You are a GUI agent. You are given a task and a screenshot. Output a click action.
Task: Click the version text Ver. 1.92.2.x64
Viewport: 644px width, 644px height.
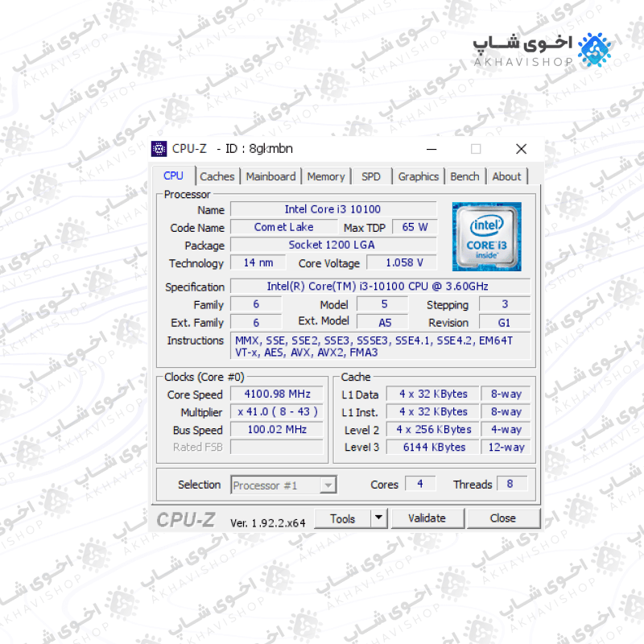tap(268, 522)
